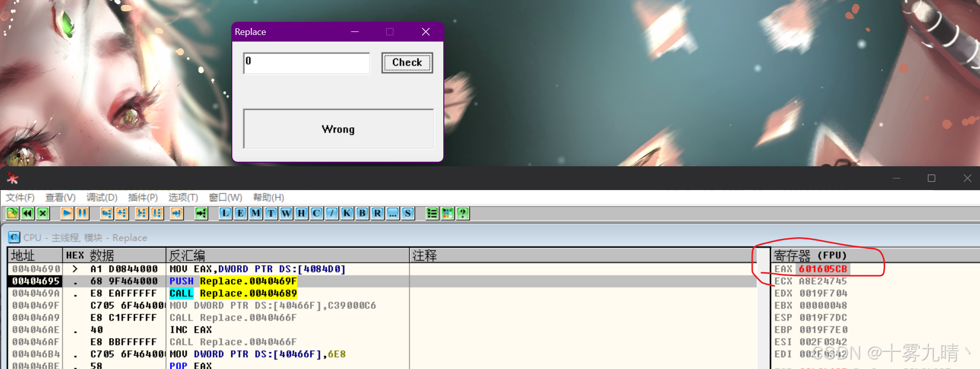Pause execution with the pause icon
Viewport: 980px width, 369px height.
point(82,213)
